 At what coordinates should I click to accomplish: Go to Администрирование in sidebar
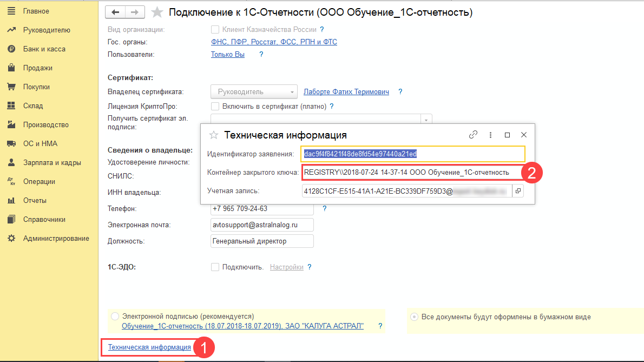click(x=56, y=238)
